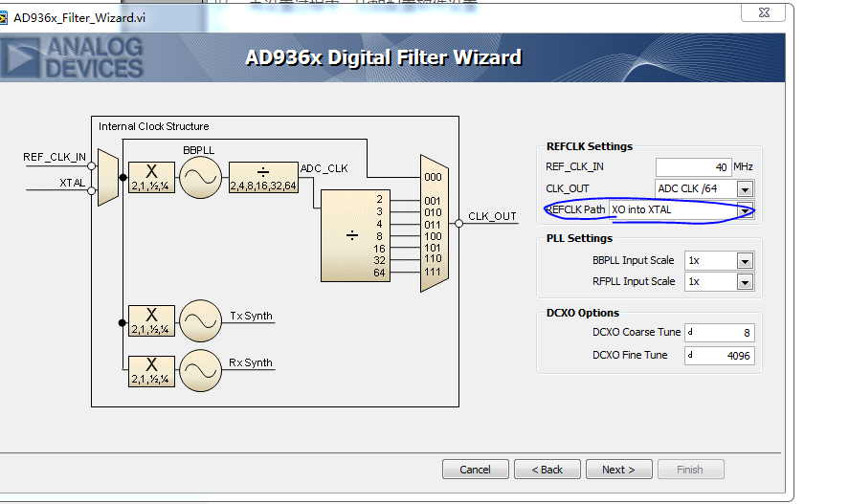The height and width of the screenshot is (504, 849).
Task: Close the AD936x Filter Wizard window
Action: (764, 11)
